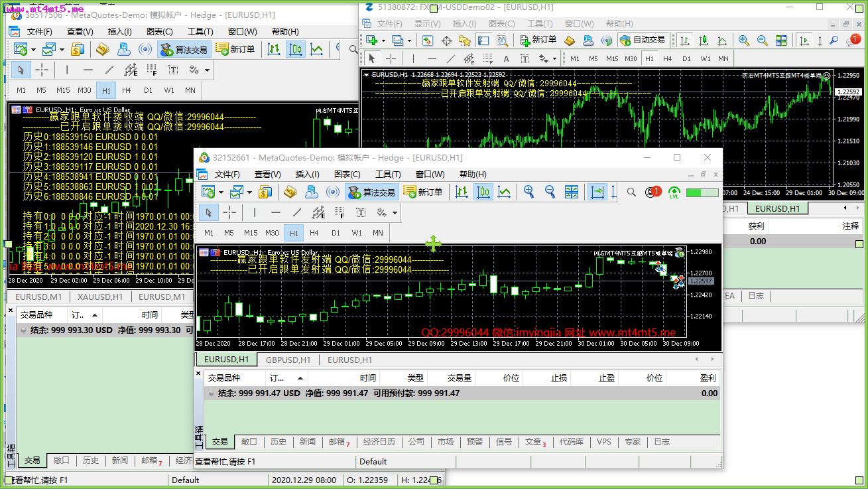
Task: Toggle 算法交易 in the back-left MT5 window
Action: pyautogui.click(x=184, y=49)
